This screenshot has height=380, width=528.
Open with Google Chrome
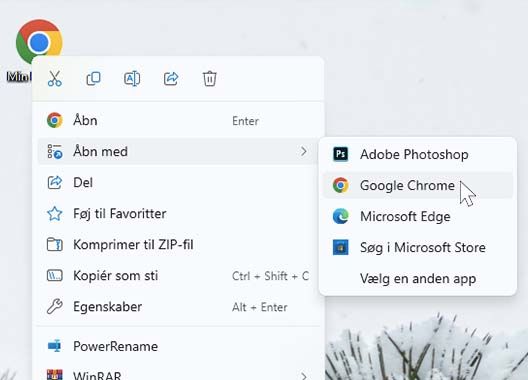tap(418, 185)
